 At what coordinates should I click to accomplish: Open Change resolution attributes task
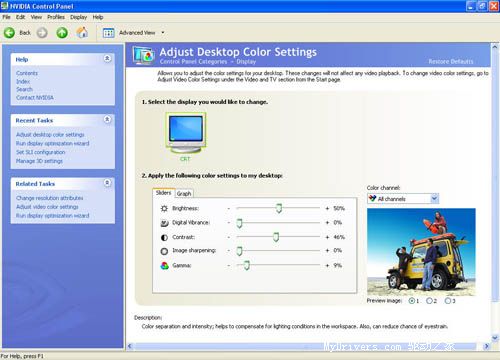(x=50, y=198)
